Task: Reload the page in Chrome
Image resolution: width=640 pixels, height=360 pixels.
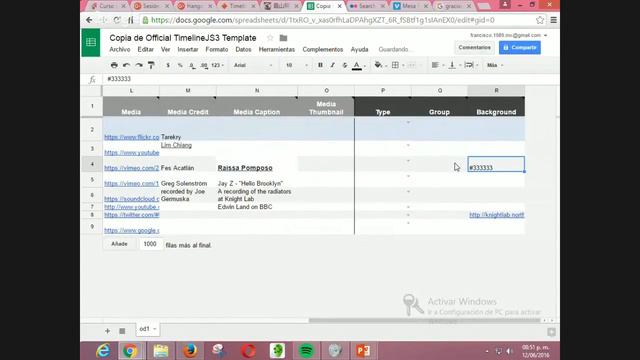Action: [117, 20]
